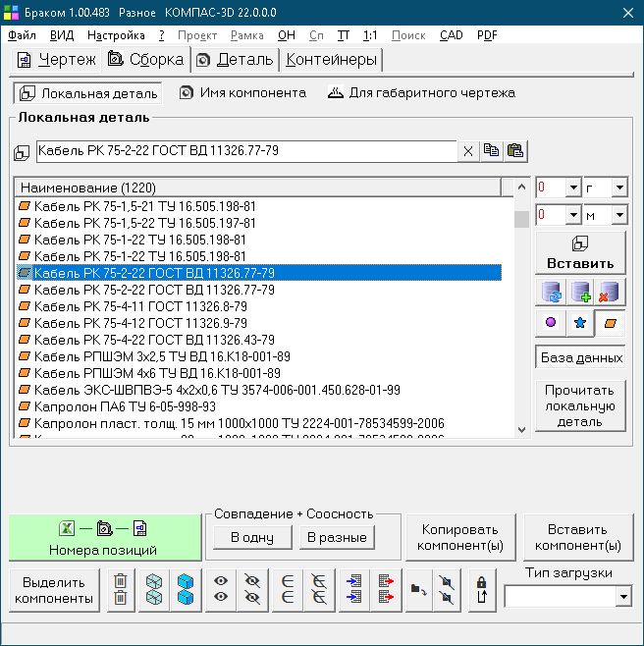Image resolution: width=644 pixels, height=646 pixels.
Task: Click Вставить компонент(ы) button
Action: coord(578,538)
